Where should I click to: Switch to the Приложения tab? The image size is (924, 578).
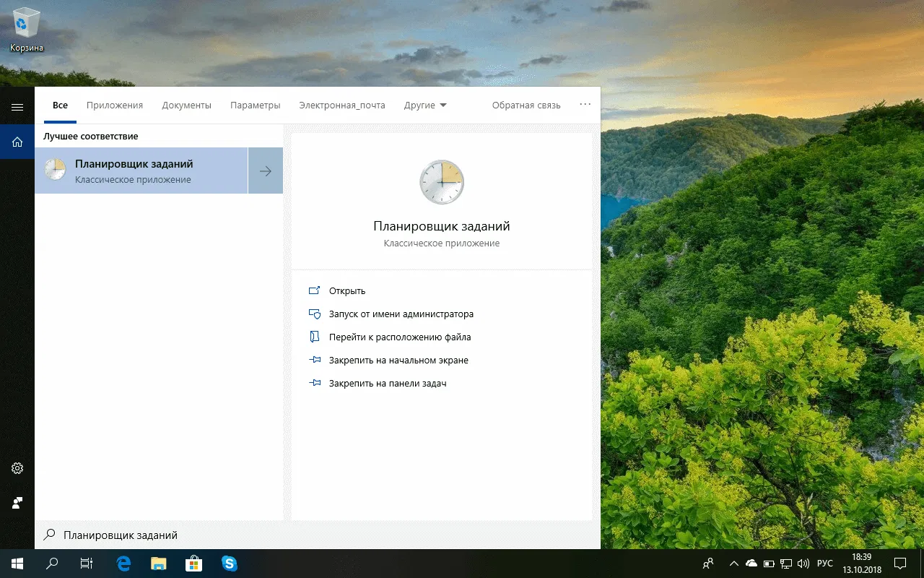tap(115, 105)
